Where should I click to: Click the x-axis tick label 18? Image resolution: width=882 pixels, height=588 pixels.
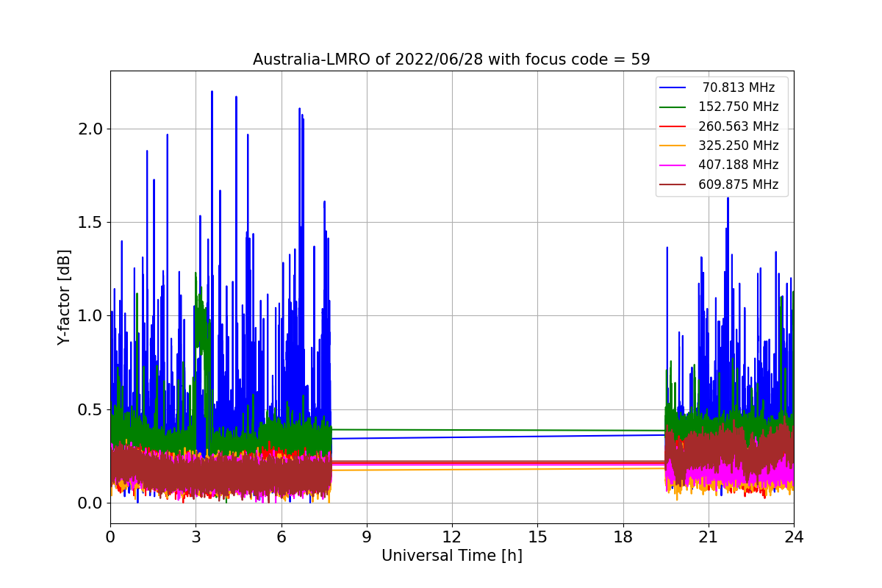coord(623,537)
